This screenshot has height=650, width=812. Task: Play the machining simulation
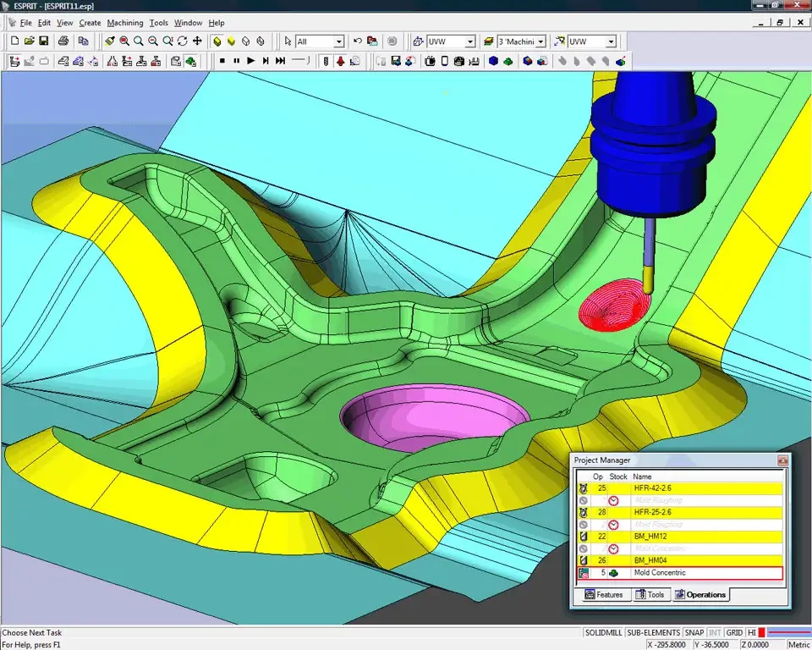pos(251,61)
